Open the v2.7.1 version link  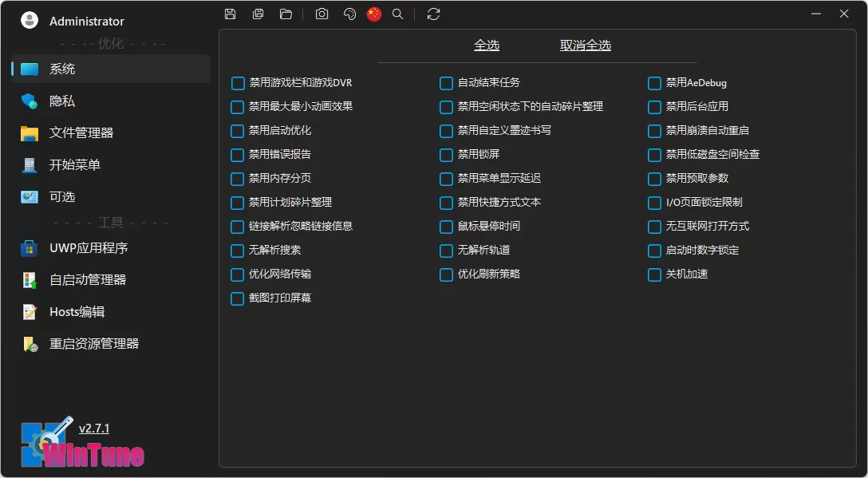coord(93,429)
